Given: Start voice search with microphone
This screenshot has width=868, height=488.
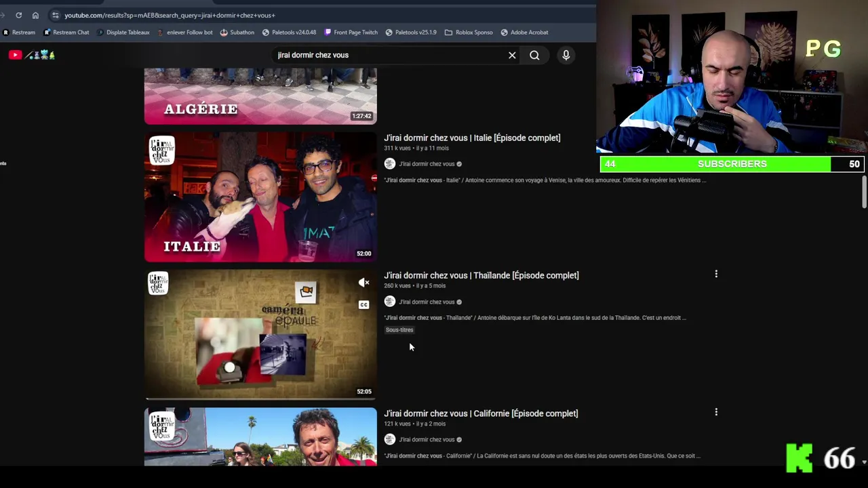Looking at the screenshot, I should [566, 55].
